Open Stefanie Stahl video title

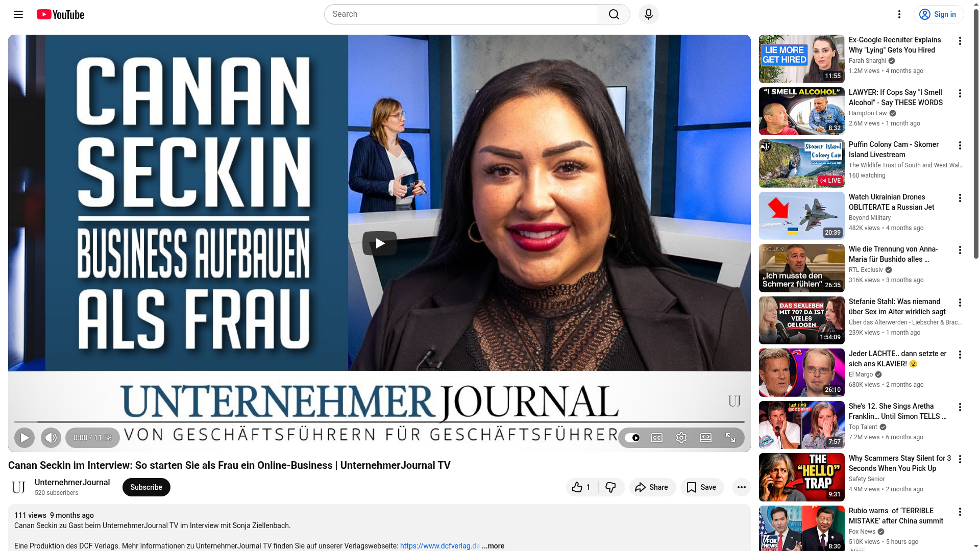[897, 307]
